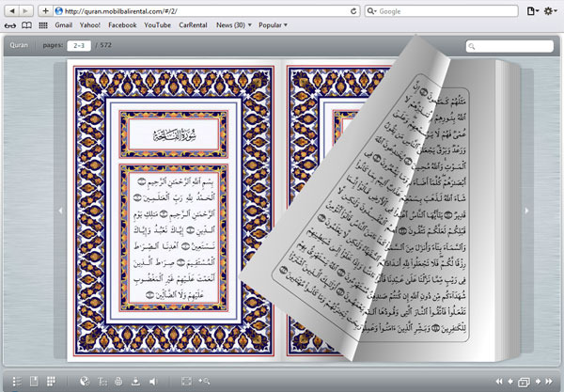
Task: Open the browser page menu icon
Action: tap(532, 11)
